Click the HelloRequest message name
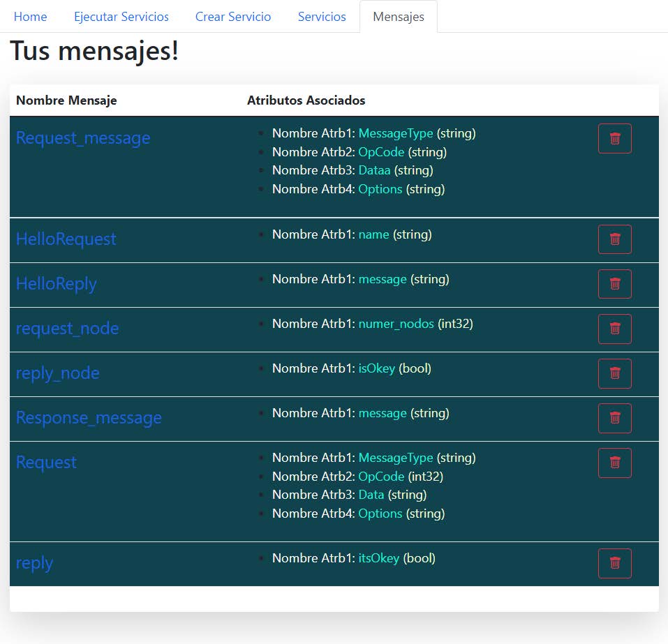The height and width of the screenshot is (644, 668). 66,239
